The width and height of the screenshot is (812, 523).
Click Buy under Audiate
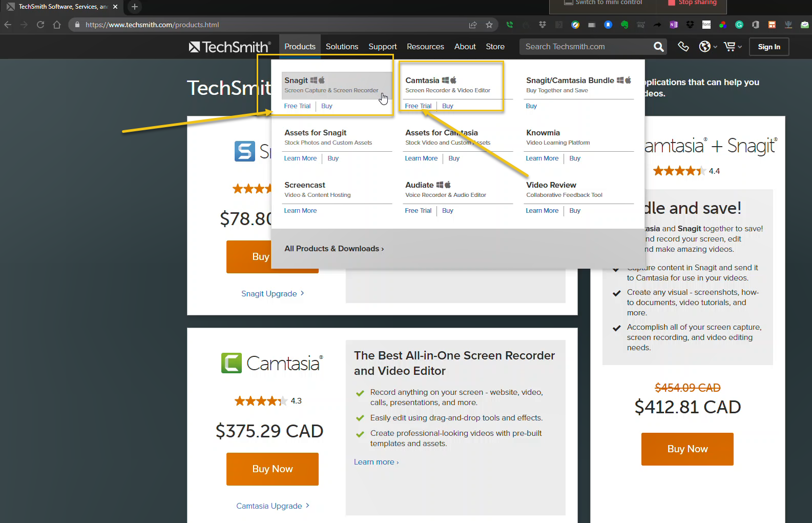(448, 211)
